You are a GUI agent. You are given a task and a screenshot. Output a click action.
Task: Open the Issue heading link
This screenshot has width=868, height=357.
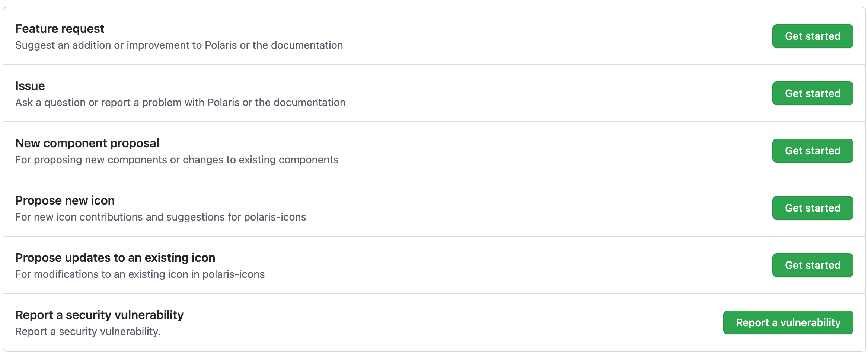pos(30,86)
